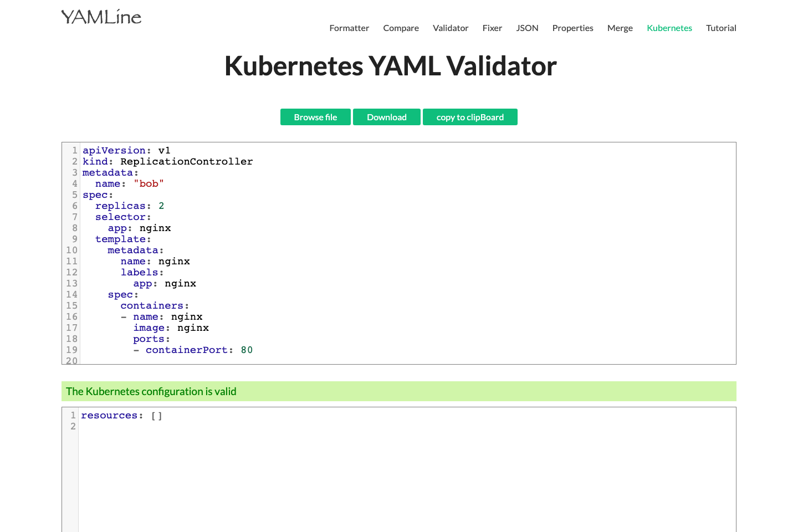Click the Kubernetes YAML Validator heading

(390, 66)
